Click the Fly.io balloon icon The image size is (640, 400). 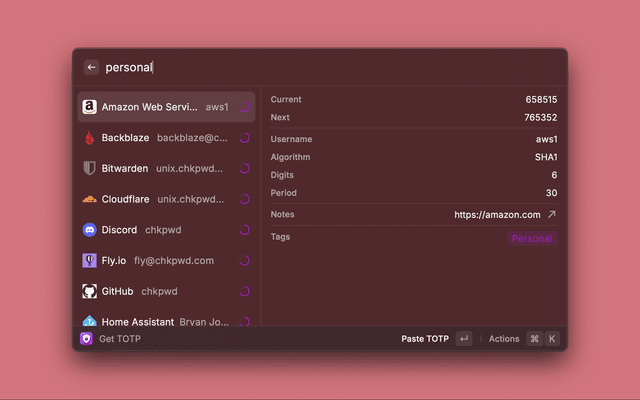pyautogui.click(x=89, y=261)
